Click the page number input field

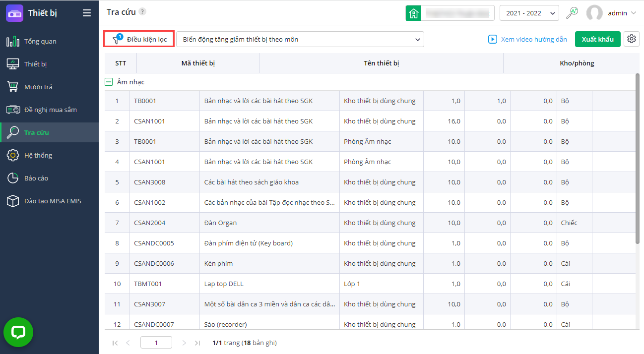[x=156, y=343]
